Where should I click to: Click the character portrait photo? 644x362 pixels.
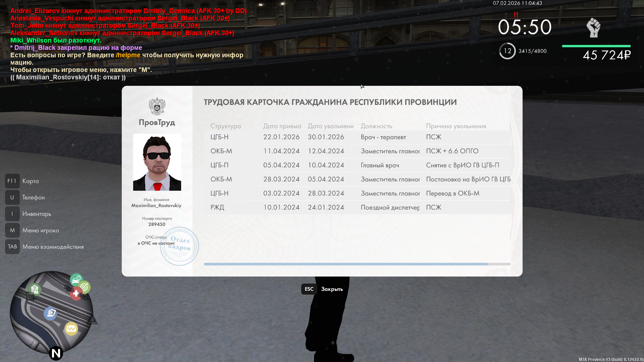pyautogui.click(x=157, y=162)
